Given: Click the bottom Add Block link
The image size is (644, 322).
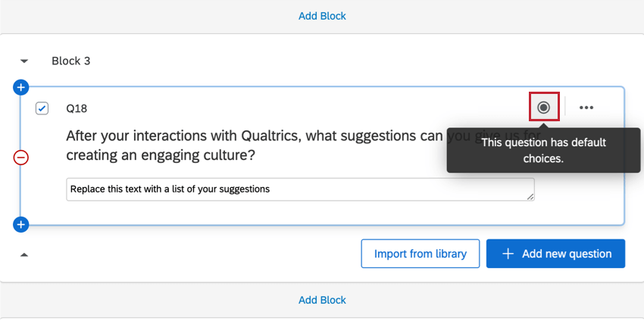Looking at the screenshot, I should point(322,300).
